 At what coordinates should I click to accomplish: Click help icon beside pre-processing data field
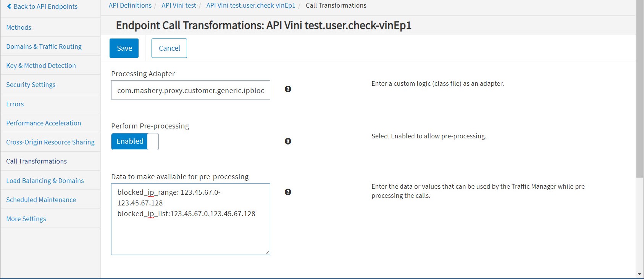pyautogui.click(x=288, y=192)
